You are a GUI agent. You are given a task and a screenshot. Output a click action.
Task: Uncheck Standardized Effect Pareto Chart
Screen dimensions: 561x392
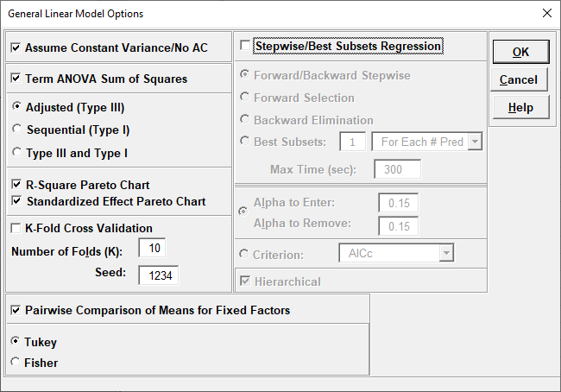pos(16,201)
